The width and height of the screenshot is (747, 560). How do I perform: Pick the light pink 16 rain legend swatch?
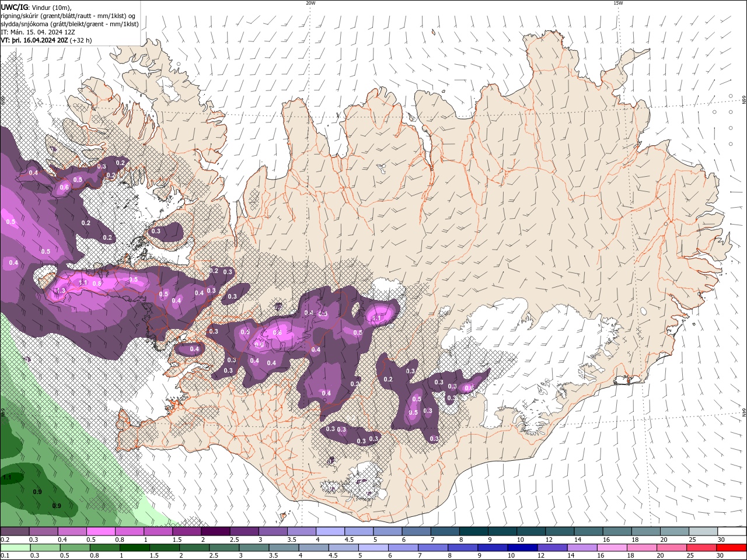point(612,547)
